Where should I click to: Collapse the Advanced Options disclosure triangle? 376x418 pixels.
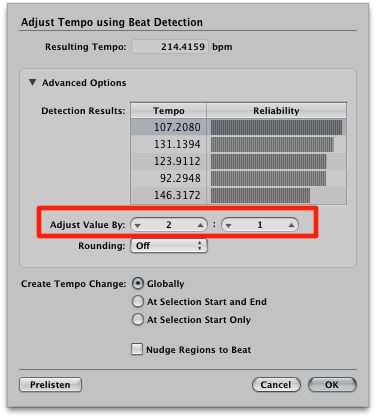tap(32, 82)
